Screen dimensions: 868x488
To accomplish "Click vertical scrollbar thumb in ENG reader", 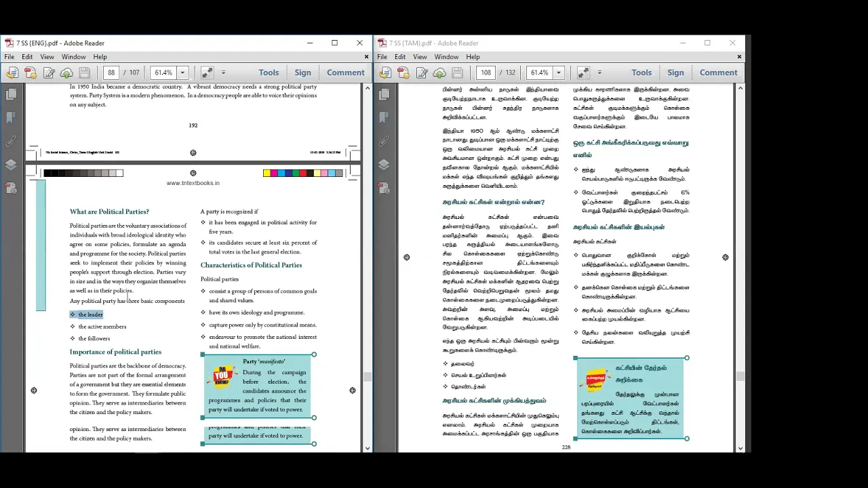I will (x=368, y=377).
